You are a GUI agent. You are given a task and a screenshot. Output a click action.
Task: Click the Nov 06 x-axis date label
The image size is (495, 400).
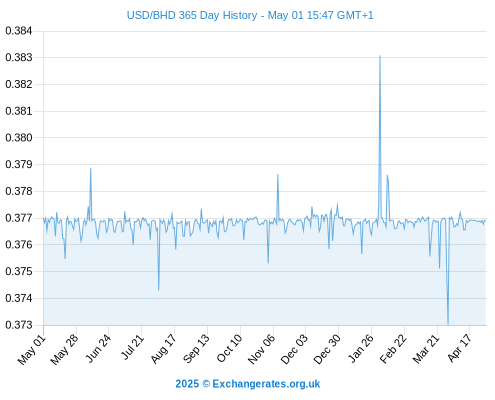click(x=262, y=349)
